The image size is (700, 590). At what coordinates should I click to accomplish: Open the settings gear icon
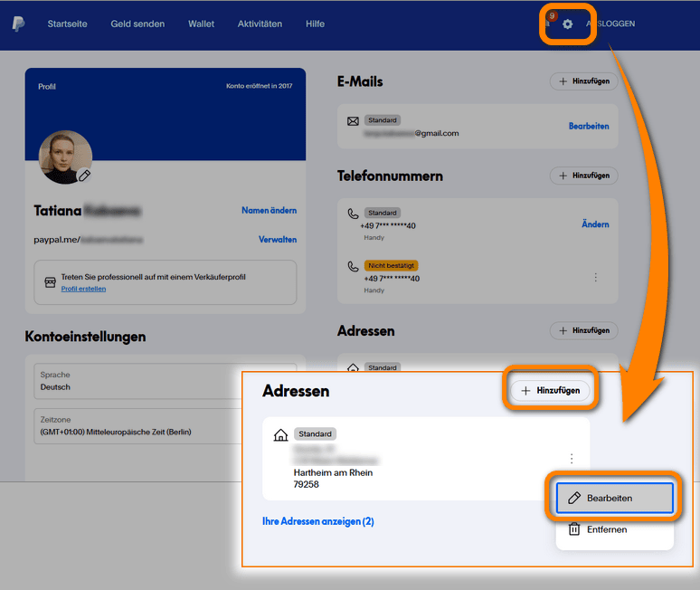[x=567, y=24]
